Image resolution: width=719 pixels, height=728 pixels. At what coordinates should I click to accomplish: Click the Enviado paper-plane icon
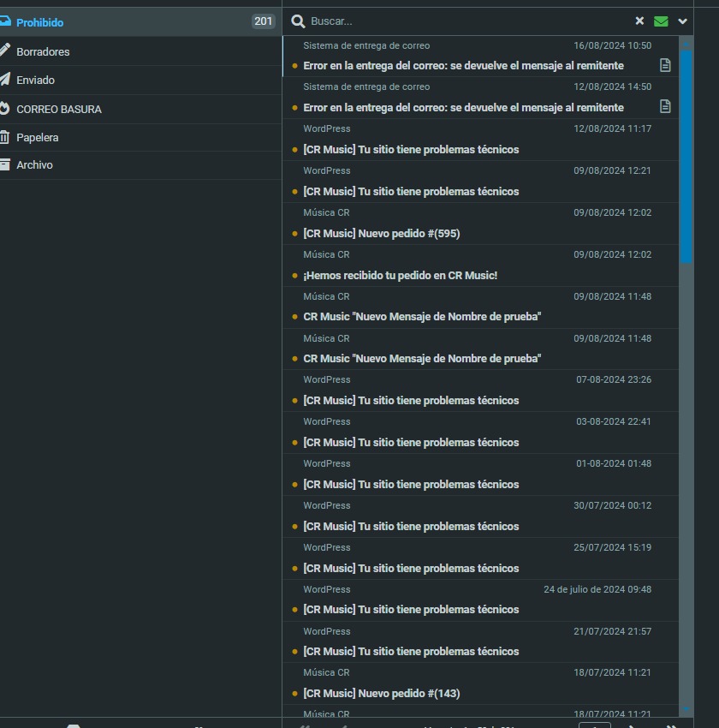pyautogui.click(x=5, y=80)
